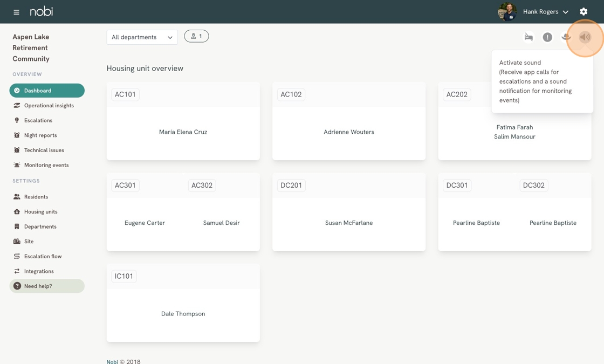Click the Need help? button
This screenshot has height=364, width=604.
coord(47,286)
